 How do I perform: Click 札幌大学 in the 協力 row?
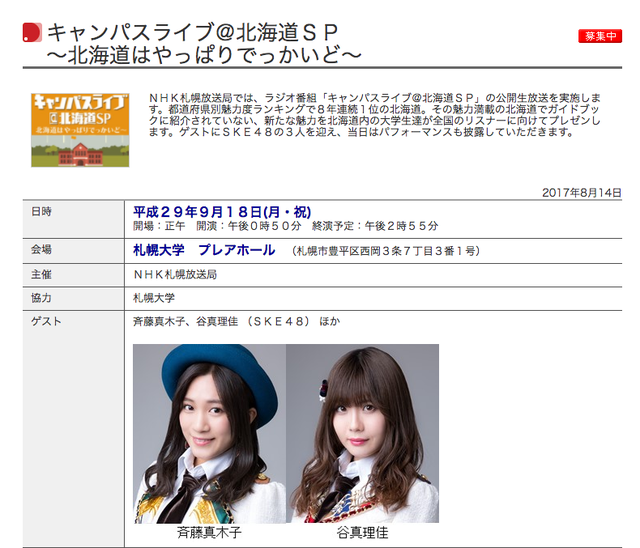154,298
